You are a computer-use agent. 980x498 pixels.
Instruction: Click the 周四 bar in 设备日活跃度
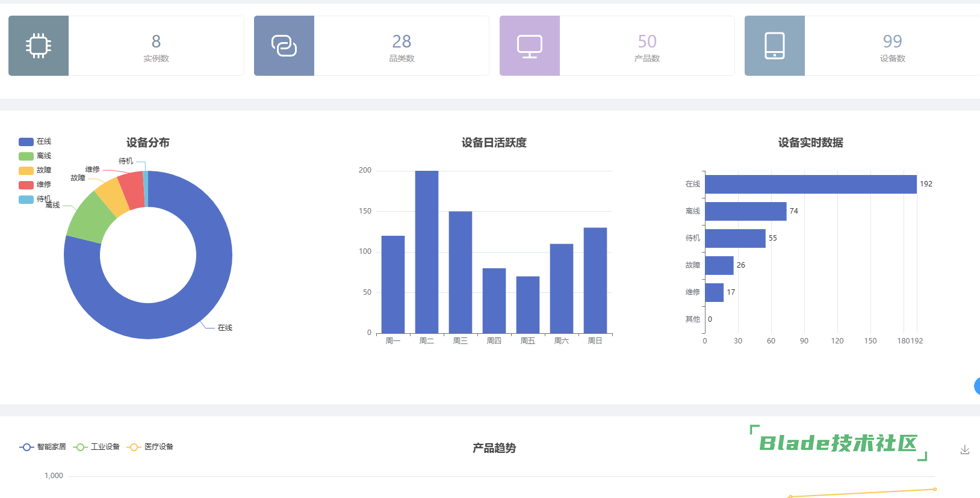[x=494, y=301]
